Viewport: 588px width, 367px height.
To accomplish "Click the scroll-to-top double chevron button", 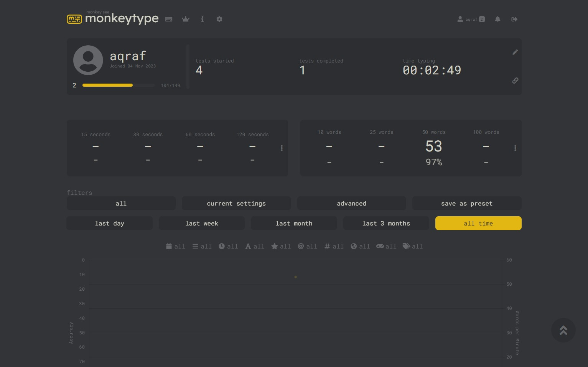I will tap(563, 330).
